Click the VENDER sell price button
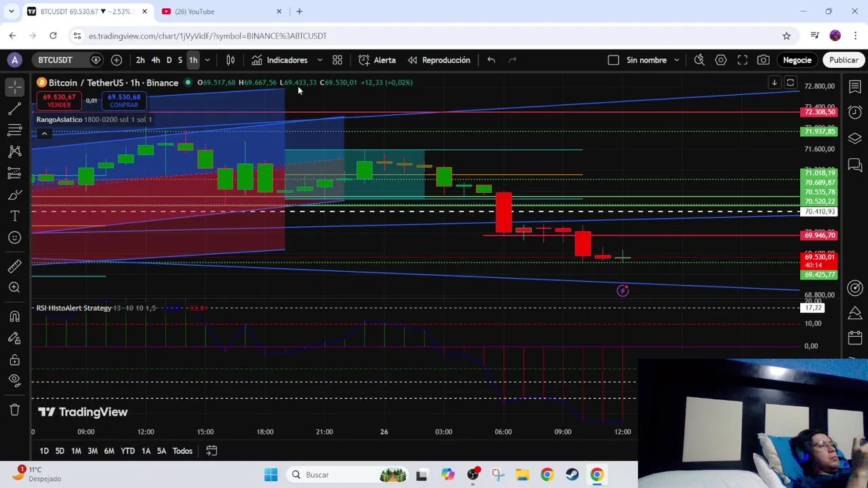Screen dimensions: 868x488 (x=59, y=101)
